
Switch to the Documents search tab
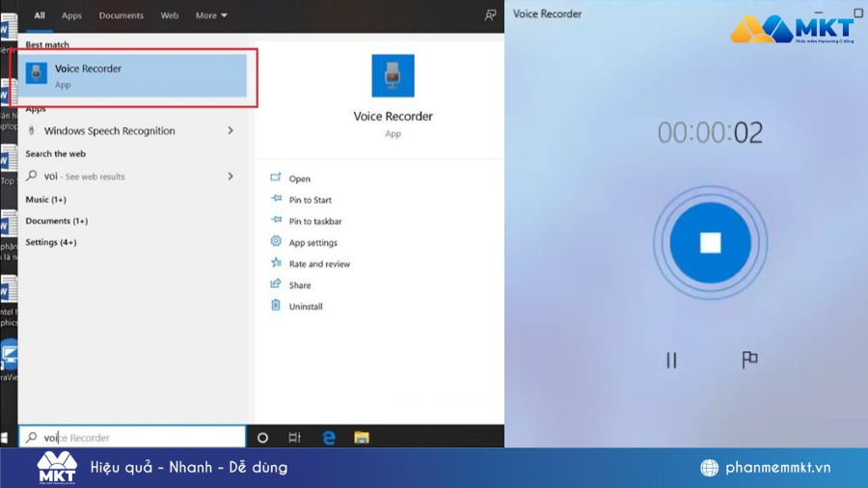coord(121,15)
